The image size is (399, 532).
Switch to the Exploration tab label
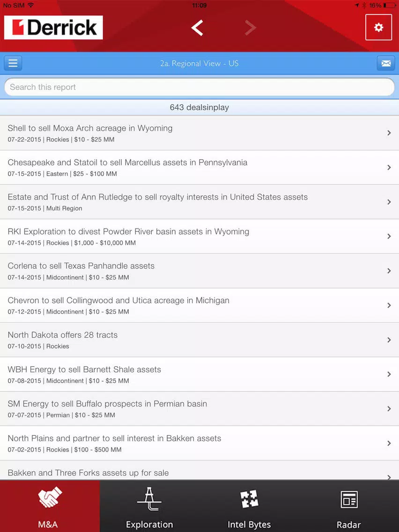(149, 525)
